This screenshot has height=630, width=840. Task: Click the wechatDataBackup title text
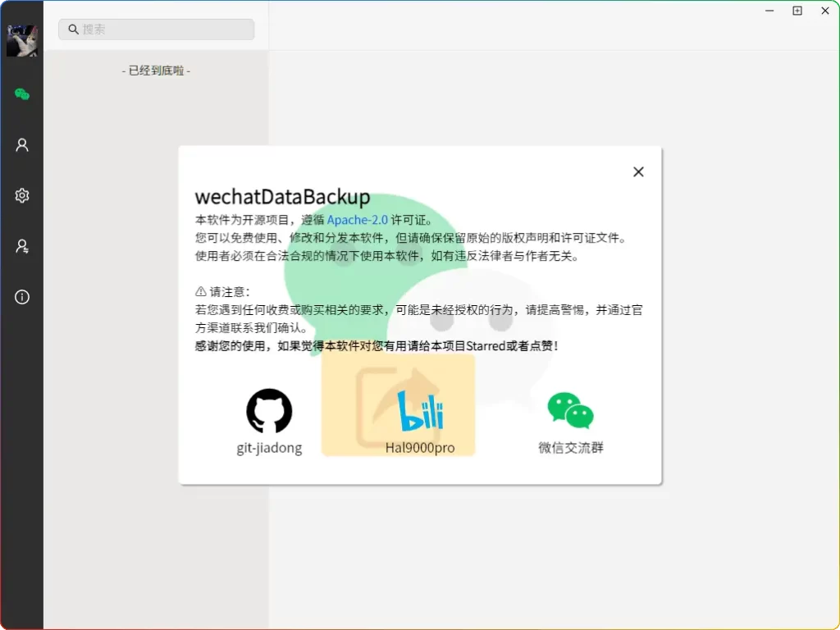pos(282,197)
